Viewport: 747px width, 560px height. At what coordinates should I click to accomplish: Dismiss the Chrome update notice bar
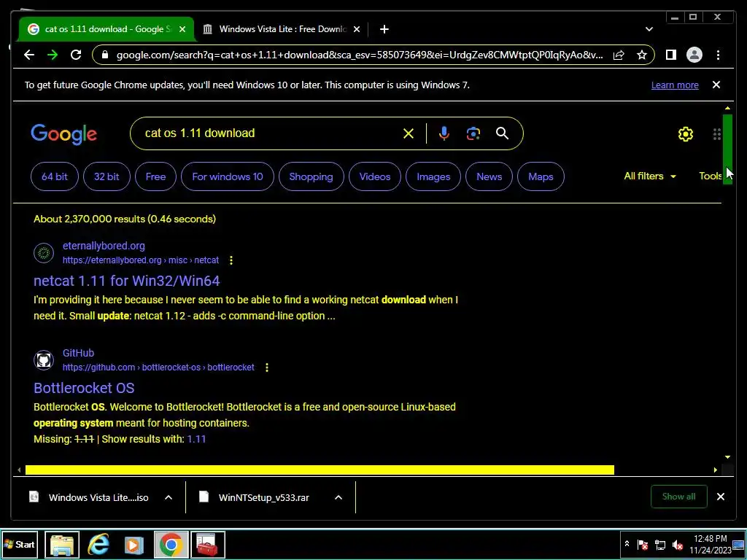click(x=716, y=85)
